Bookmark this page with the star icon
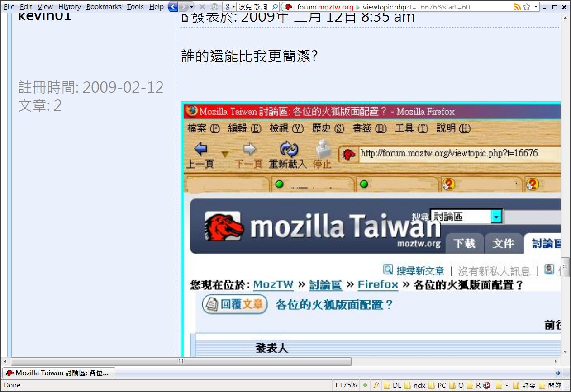This screenshot has height=392, width=571. [527, 7]
